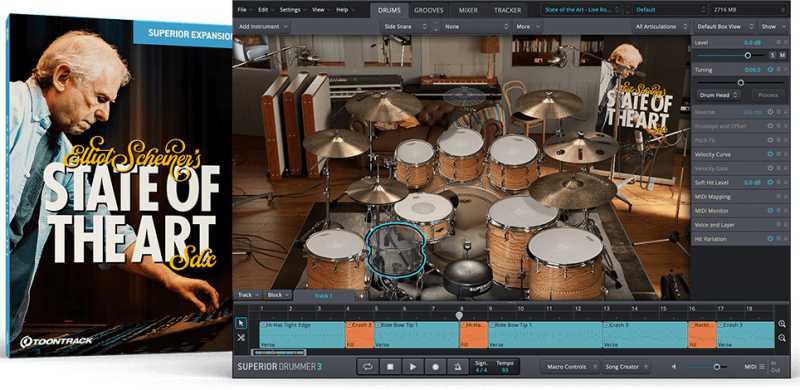The width and height of the screenshot is (800, 390).
Task: Adjust the Tuning slider handle
Action: (741, 83)
